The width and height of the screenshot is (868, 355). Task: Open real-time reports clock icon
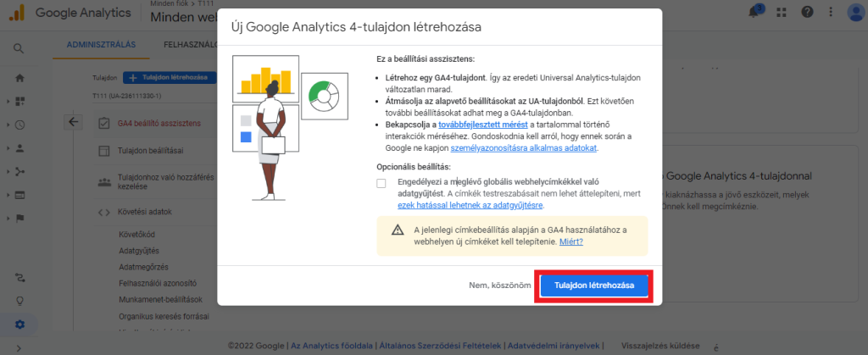pyautogui.click(x=20, y=125)
